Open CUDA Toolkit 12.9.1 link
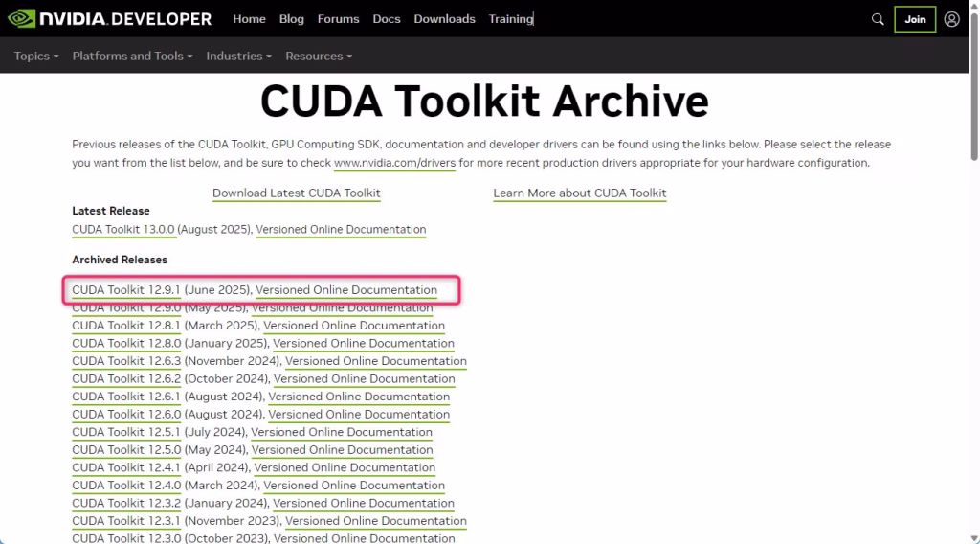The image size is (980, 544). [x=125, y=290]
